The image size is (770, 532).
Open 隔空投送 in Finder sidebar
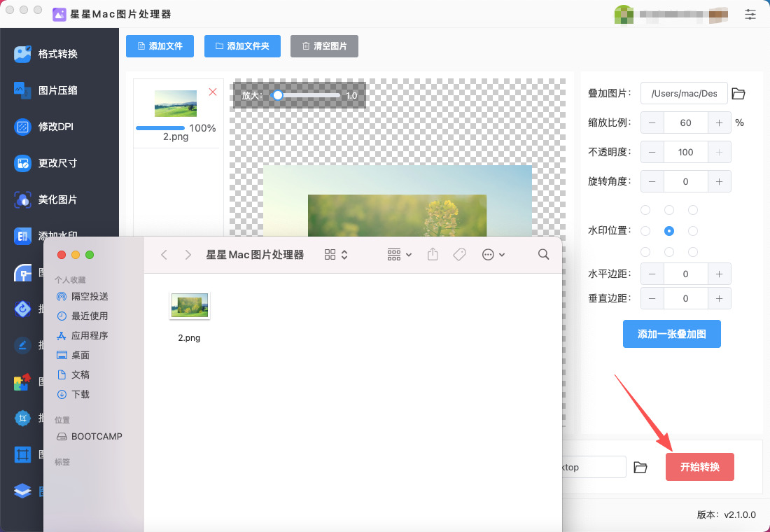click(83, 297)
